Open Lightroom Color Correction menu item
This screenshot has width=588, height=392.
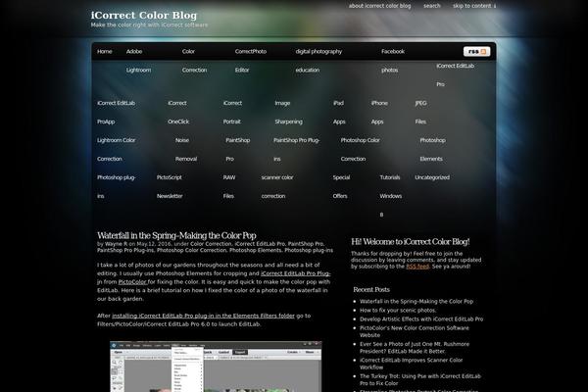coord(117,149)
